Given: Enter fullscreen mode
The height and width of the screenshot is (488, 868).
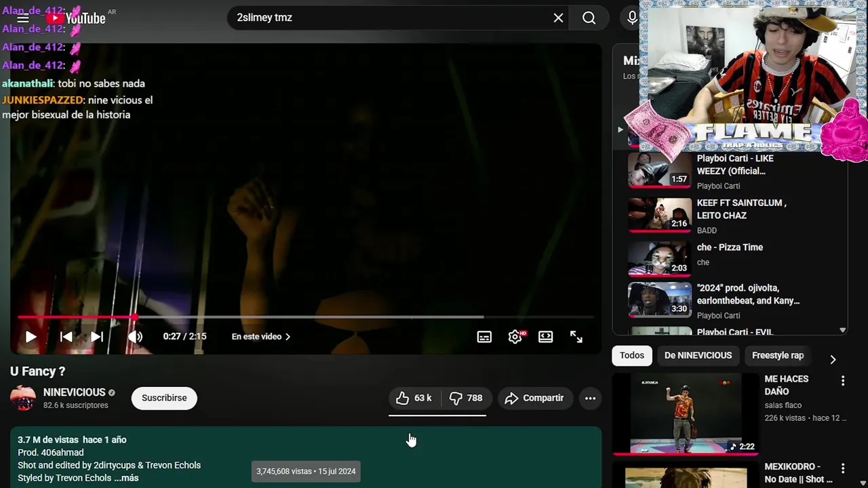Looking at the screenshot, I should [576, 337].
